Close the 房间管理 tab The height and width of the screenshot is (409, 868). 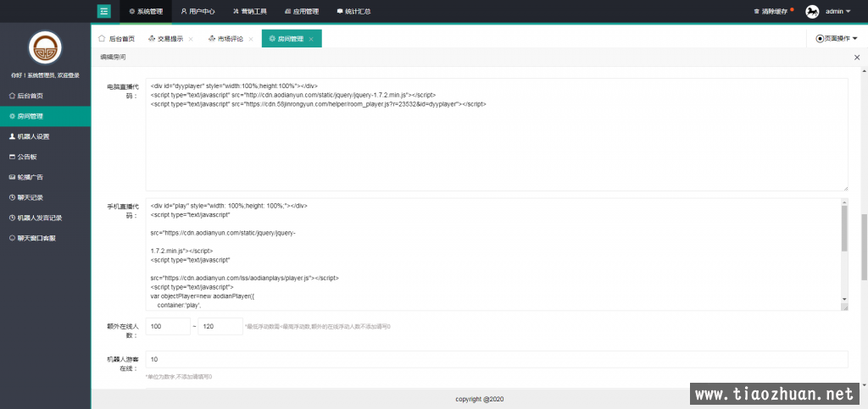311,39
